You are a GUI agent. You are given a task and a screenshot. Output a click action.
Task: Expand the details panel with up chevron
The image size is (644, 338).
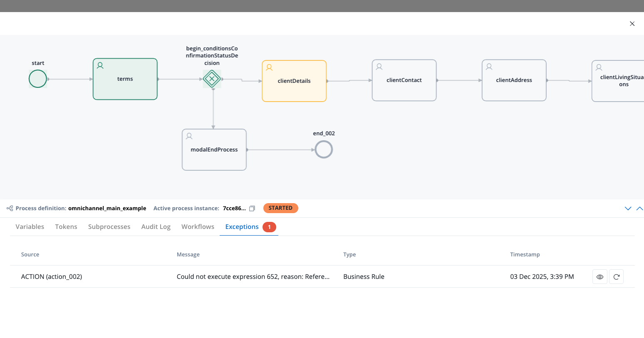click(639, 209)
